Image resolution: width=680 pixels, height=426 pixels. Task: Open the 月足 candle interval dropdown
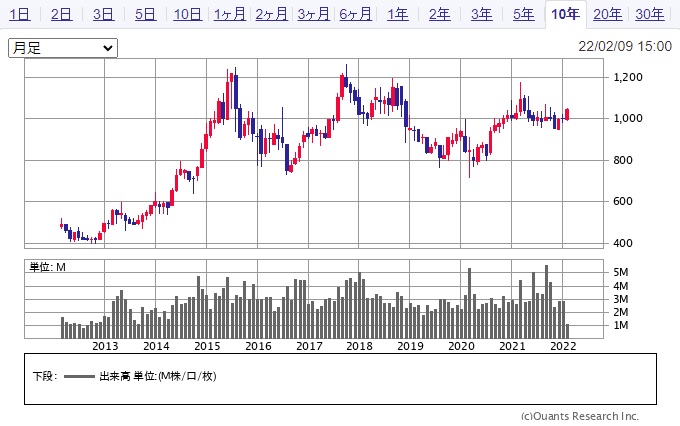[x=63, y=48]
